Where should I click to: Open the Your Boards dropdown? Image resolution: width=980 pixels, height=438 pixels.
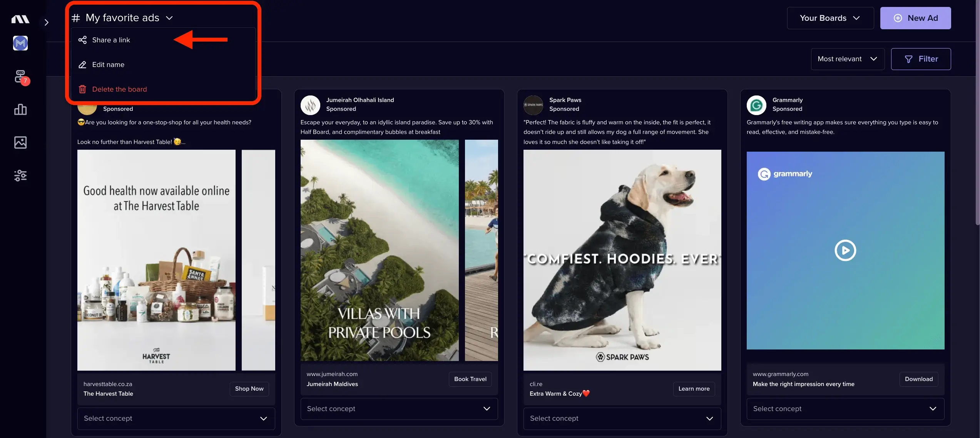830,18
